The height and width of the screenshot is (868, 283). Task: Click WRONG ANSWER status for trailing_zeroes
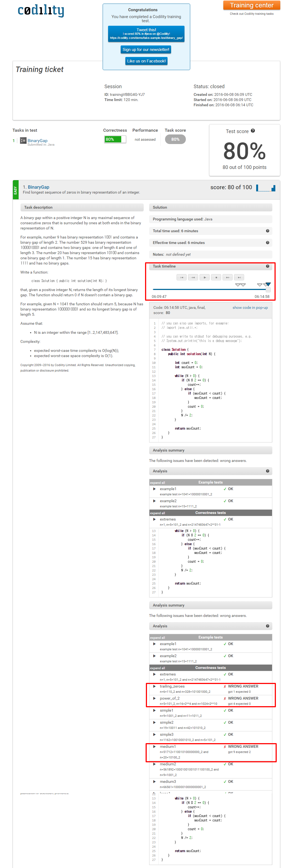point(243,686)
